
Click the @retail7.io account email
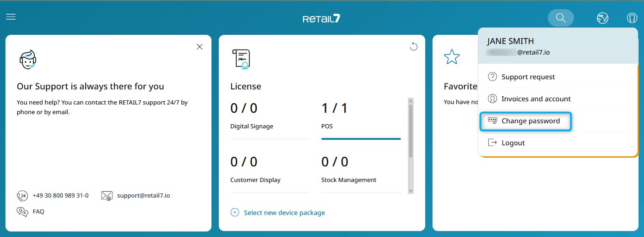pyautogui.click(x=519, y=52)
